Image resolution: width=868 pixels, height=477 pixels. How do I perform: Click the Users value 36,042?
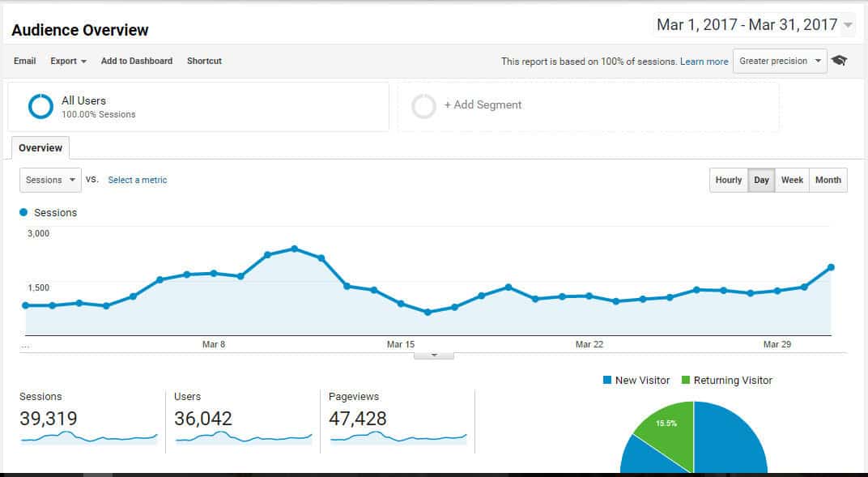[203, 419]
